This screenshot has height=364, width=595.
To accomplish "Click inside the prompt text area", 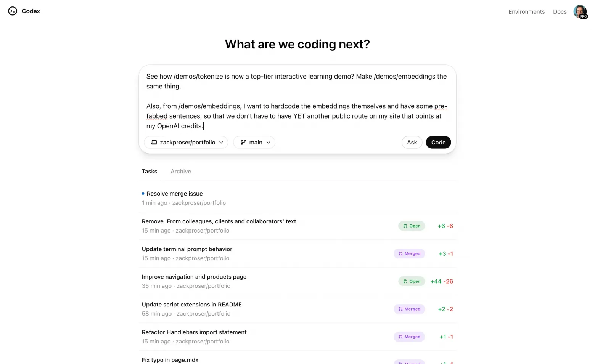I will point(297,101).
